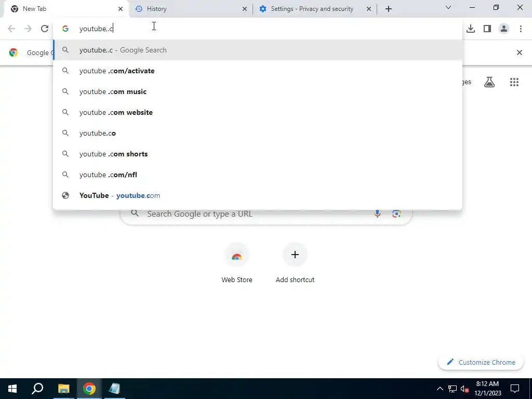The width and height of the screenshot is (532, 399).
Task: Open the Chrome Labs flask icon
Action: coord(489,82)
